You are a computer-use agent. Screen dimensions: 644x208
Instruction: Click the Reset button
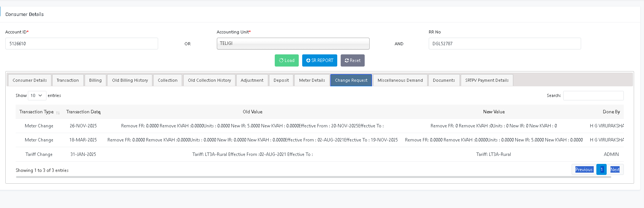352,60
